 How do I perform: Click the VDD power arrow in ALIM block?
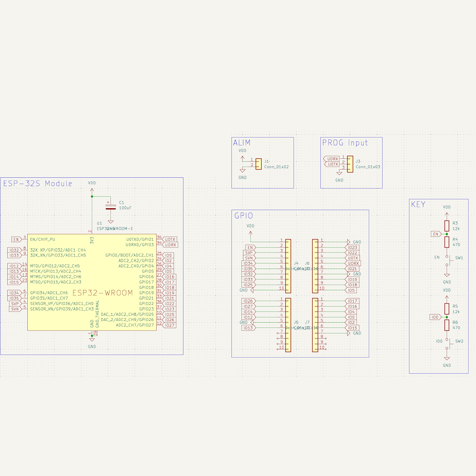click(243, 158)
